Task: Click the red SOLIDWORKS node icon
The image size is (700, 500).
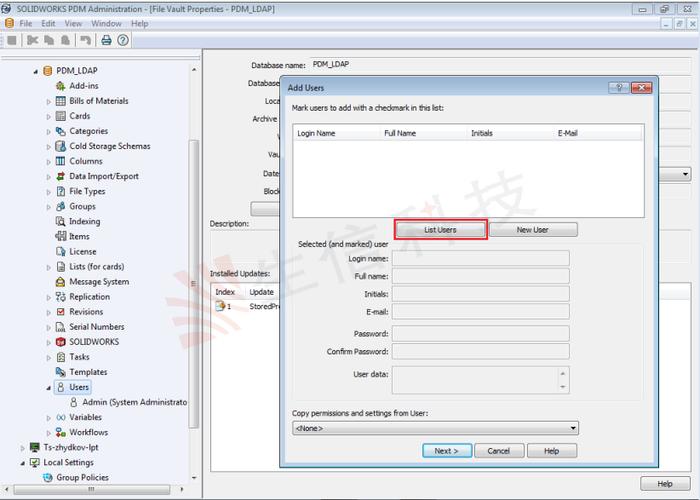Action: 61,342
